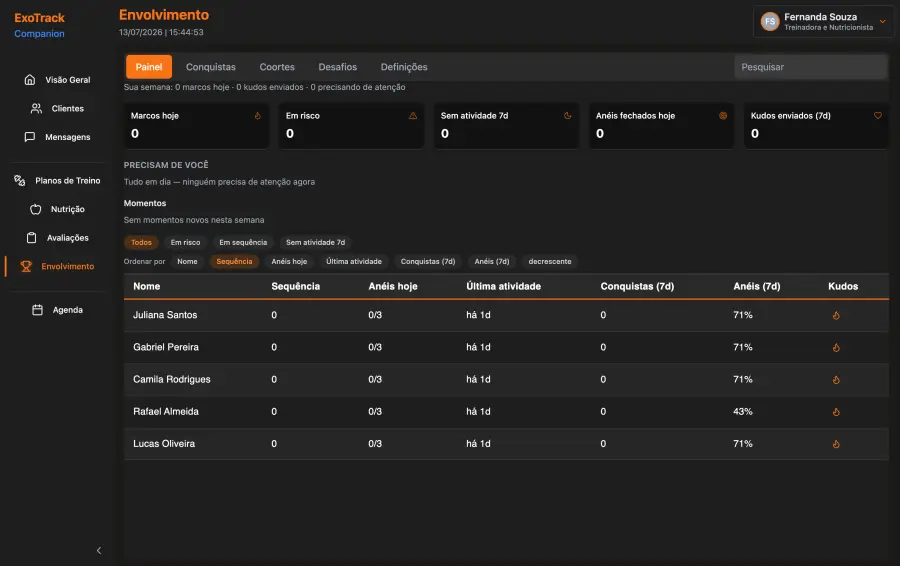Image resolution: width=900 pixels, height=566 pixels.
Task: Toggle the Sem atividade 7d filter chip
Action: point(316,242)
